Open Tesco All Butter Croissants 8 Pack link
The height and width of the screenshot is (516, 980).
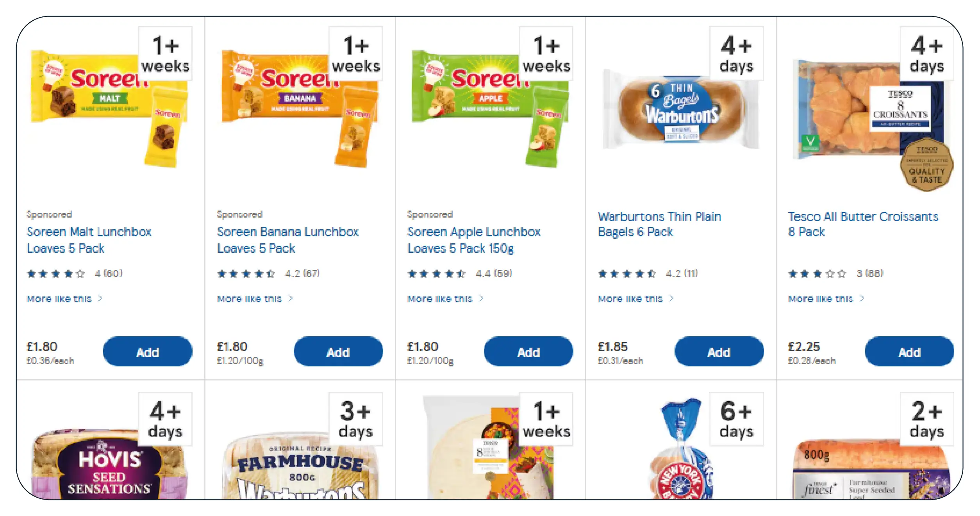pyautogui.click(x=863, y=224)
